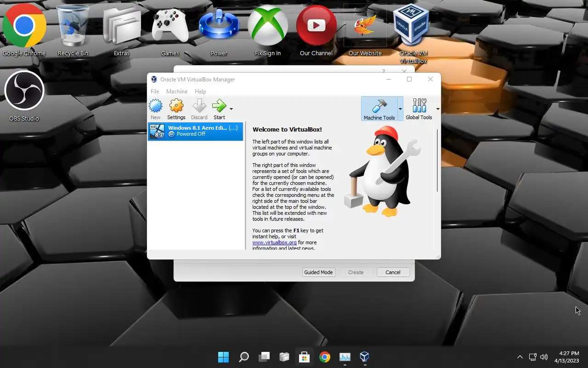Open the Fix Sign In Xbox icon
This screenshot has width=588, height=368.
(268, 30)
